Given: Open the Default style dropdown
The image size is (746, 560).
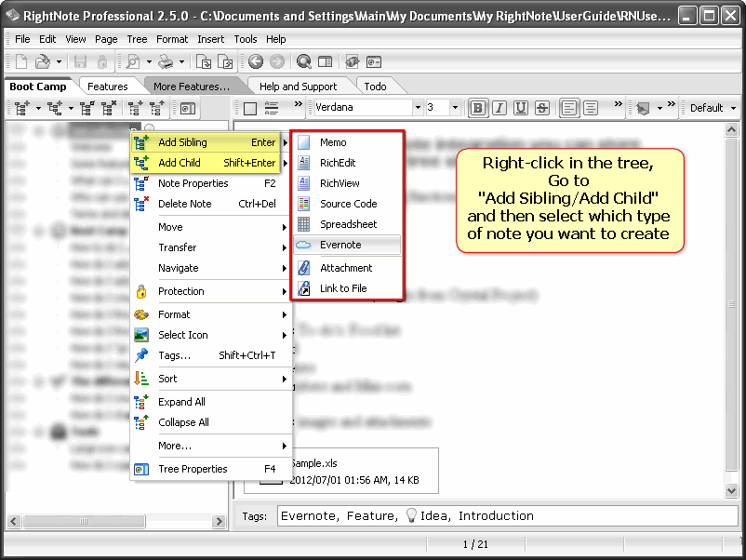Looking at the screenshot, I should point(733,109).
